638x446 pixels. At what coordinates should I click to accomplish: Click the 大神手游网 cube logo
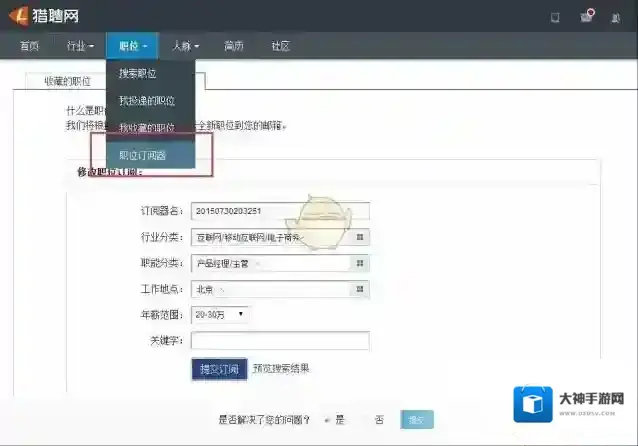click(x=533, y=405)
